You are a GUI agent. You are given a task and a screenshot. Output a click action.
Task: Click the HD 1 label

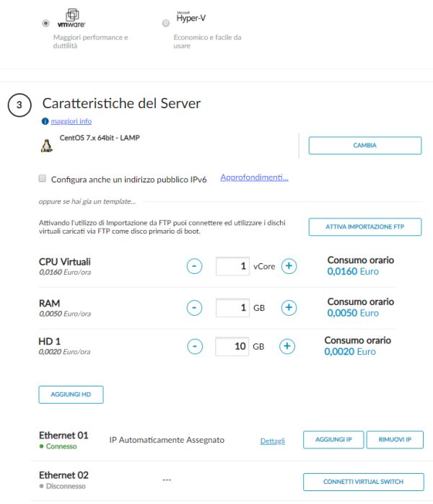[x=50, y=341]
